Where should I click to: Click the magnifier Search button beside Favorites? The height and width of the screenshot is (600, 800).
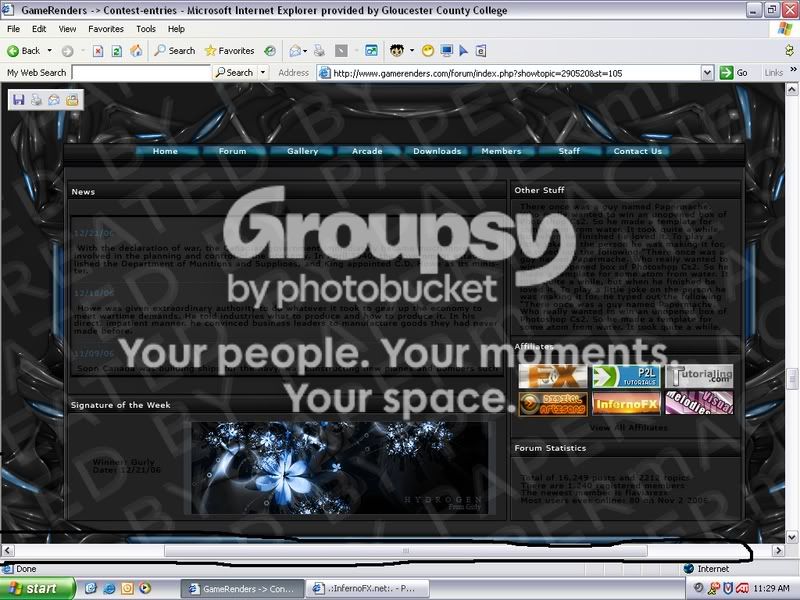coord(174,51)
